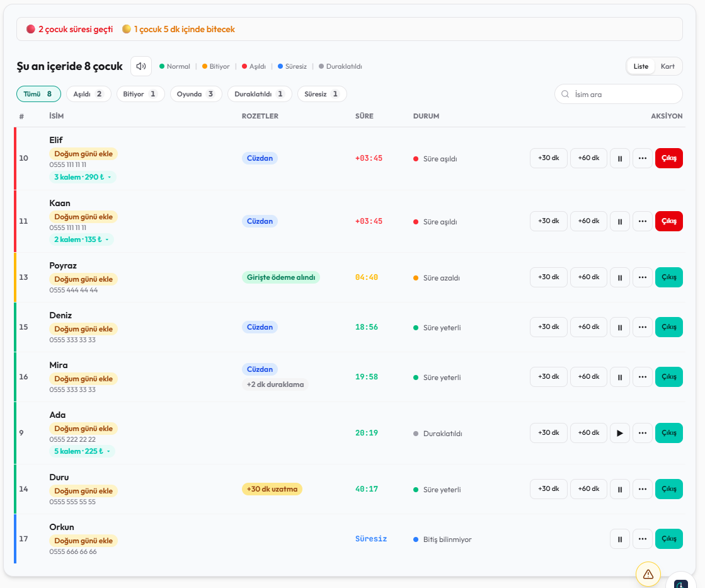The width and height of the screenshot is (705, 588).
Task: Open more options for Orkun
Action: click(643, 539)
